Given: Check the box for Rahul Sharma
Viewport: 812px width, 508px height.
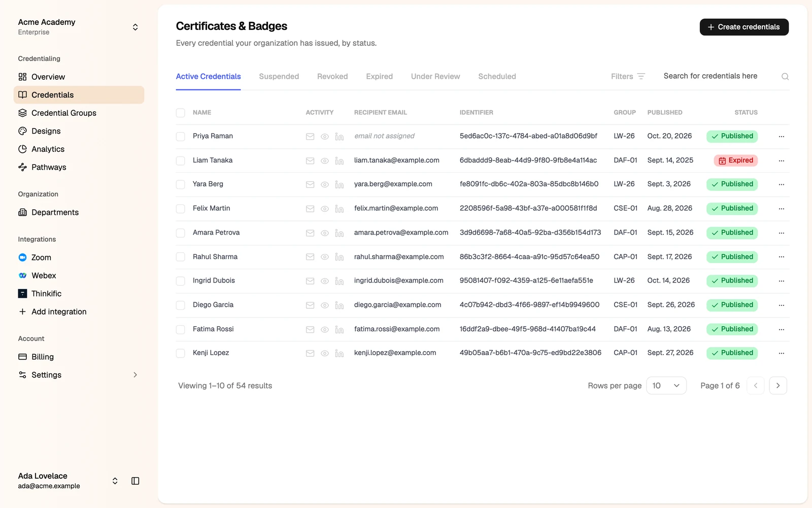Looking at the screenshot, I should tap(180, 257).
